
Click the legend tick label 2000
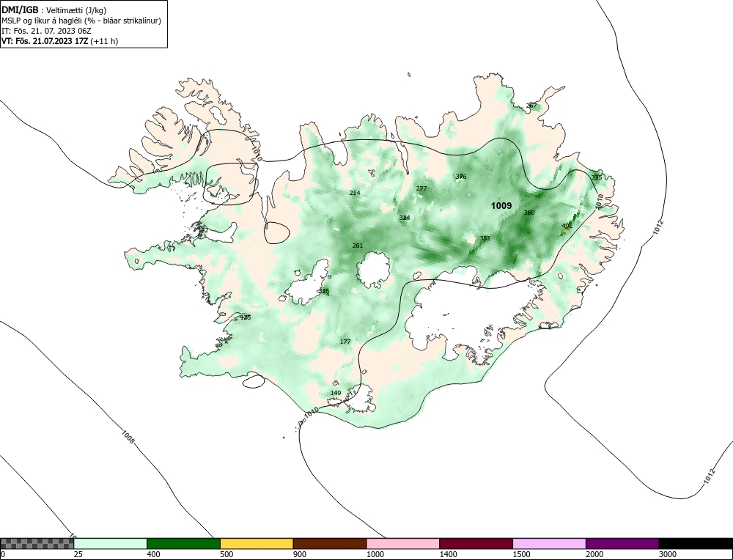pyautogui.click(x=594, y=554)
